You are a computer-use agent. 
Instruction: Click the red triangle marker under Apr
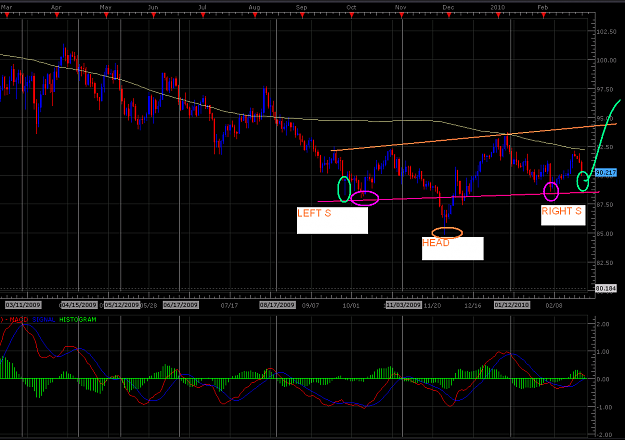point(57,16)
